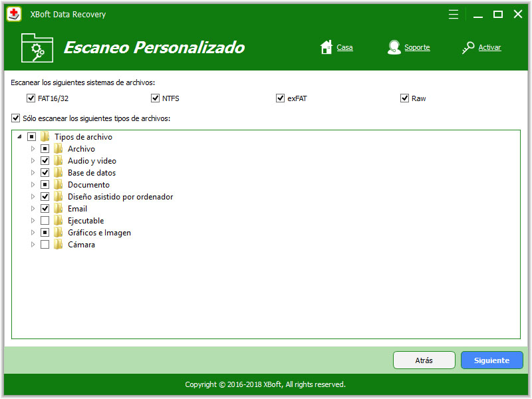532x399 pixels.
Task: Expand the Cámara node
Action: coord(33,244)
